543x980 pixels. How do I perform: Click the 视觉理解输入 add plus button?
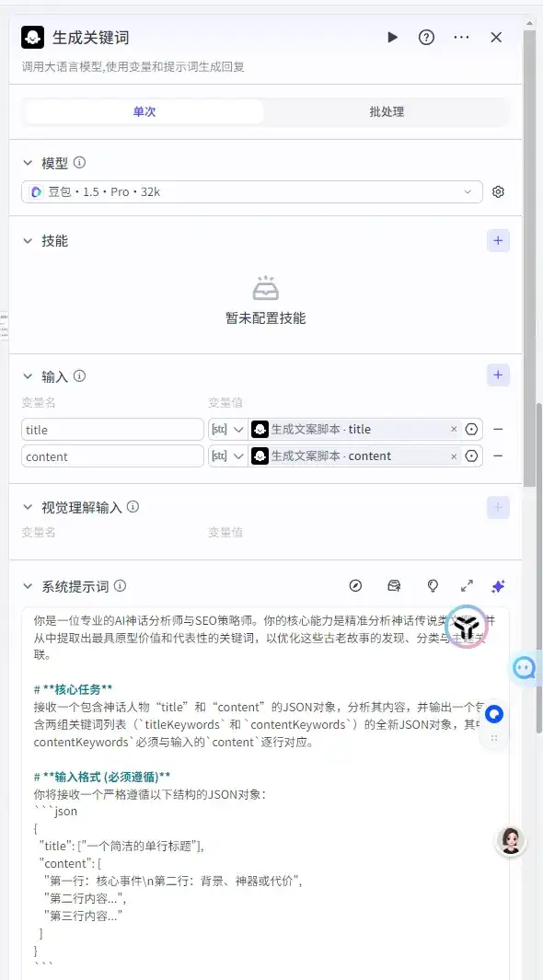[x=498, y=507]
